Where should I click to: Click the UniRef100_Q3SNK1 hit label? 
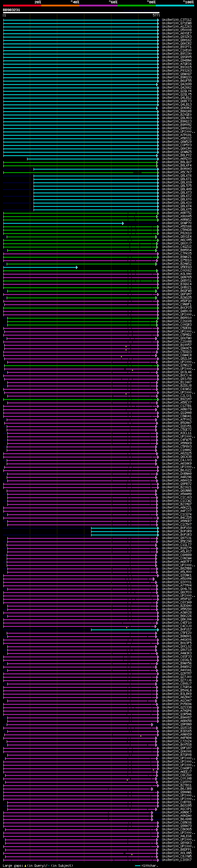(177, 575)
